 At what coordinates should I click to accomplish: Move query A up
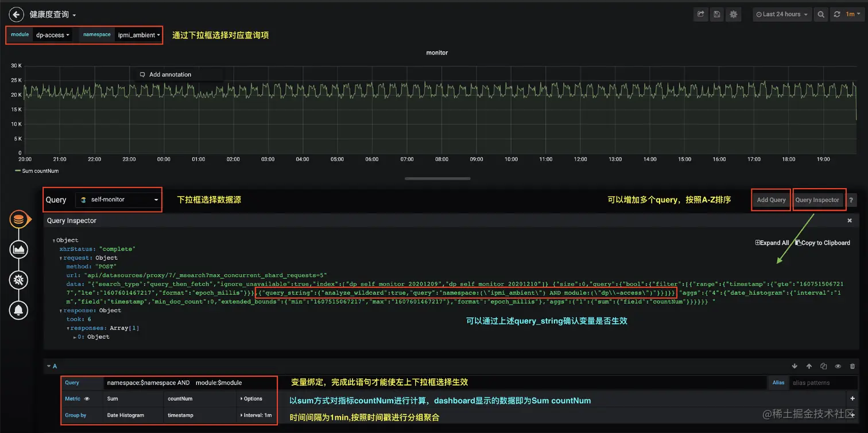(x=809, y=366)
